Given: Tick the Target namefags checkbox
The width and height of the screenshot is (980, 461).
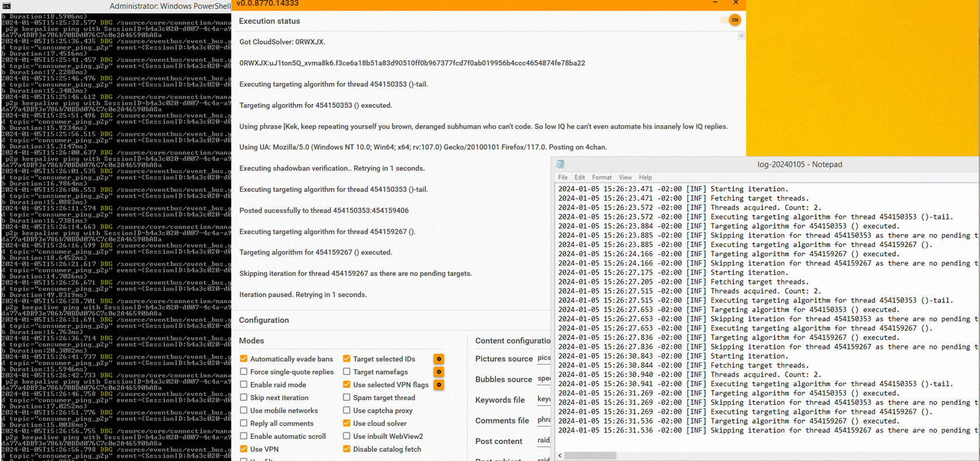Looking at the screenshot, I should [x=347, y=372].
